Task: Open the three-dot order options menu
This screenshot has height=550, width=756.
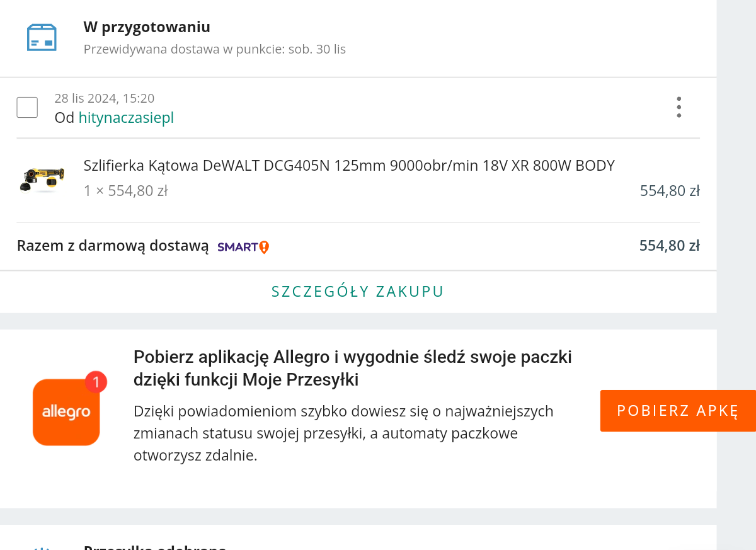Action: (x=679, y=107)
